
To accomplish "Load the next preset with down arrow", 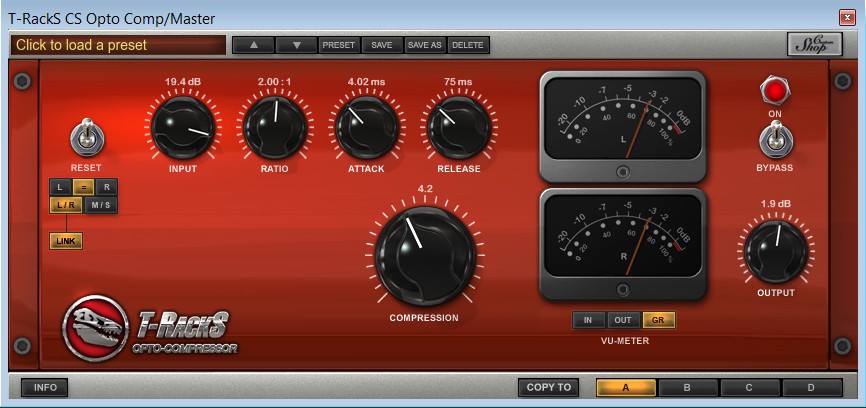I will (297, 45).
